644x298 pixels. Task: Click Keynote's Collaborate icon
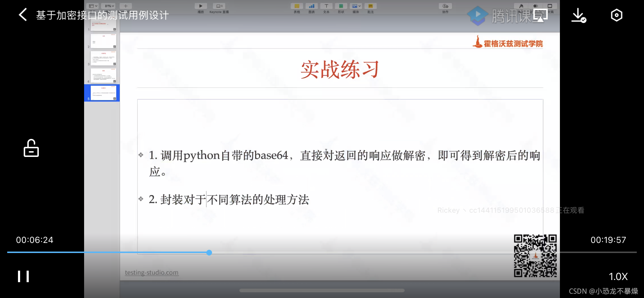click(x=445, y=6)
